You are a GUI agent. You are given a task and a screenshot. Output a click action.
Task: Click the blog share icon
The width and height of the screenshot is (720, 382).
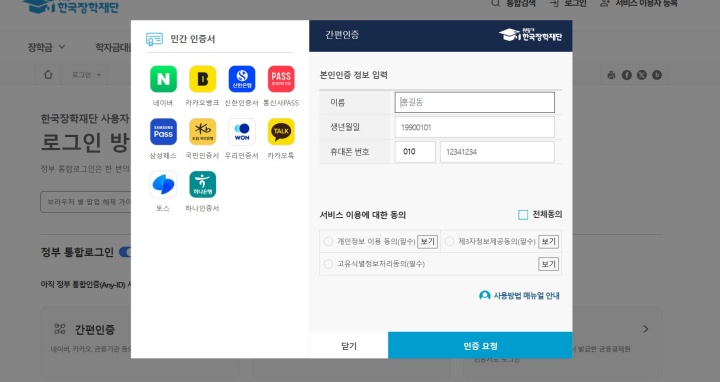pos(657,75)
